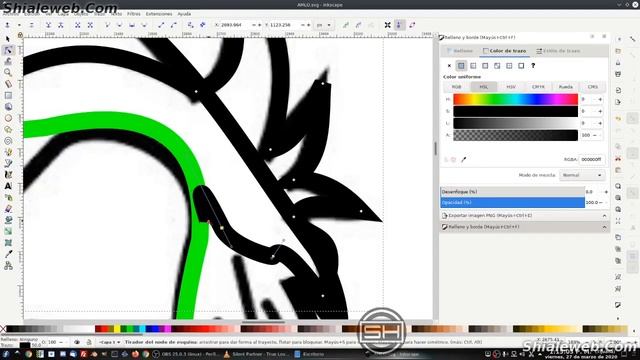Choose pattern paint type
Image resolution: width=640 pixels, height=360 pixels.
tap(509, 65)
